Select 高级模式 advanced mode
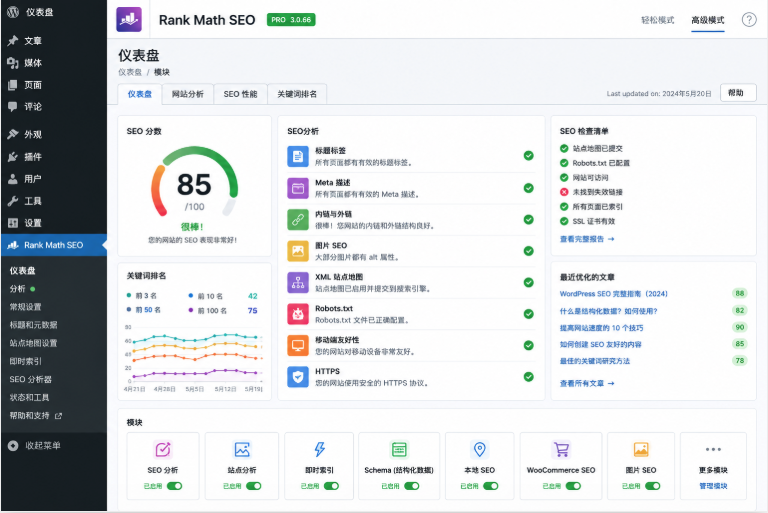768x513 pixels. (708, 20)
